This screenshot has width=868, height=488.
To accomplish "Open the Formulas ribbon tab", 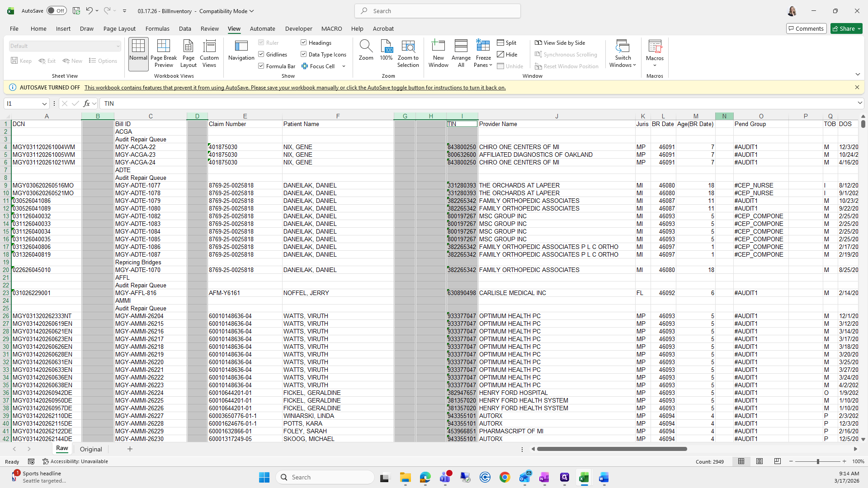I will [157, 28].
